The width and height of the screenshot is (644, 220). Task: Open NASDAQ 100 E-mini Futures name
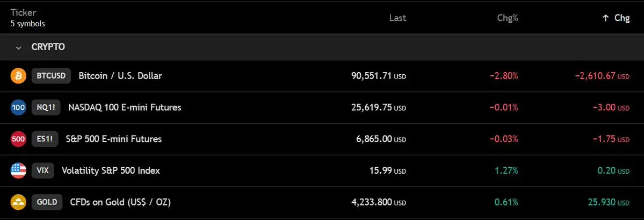pyautogui.click(x=125, y=108)
